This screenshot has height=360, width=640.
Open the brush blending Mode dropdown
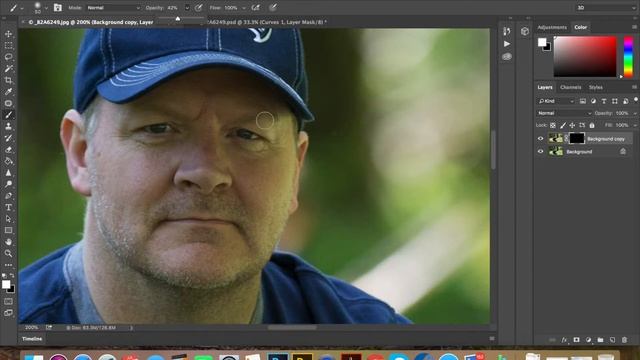[113, 8]
